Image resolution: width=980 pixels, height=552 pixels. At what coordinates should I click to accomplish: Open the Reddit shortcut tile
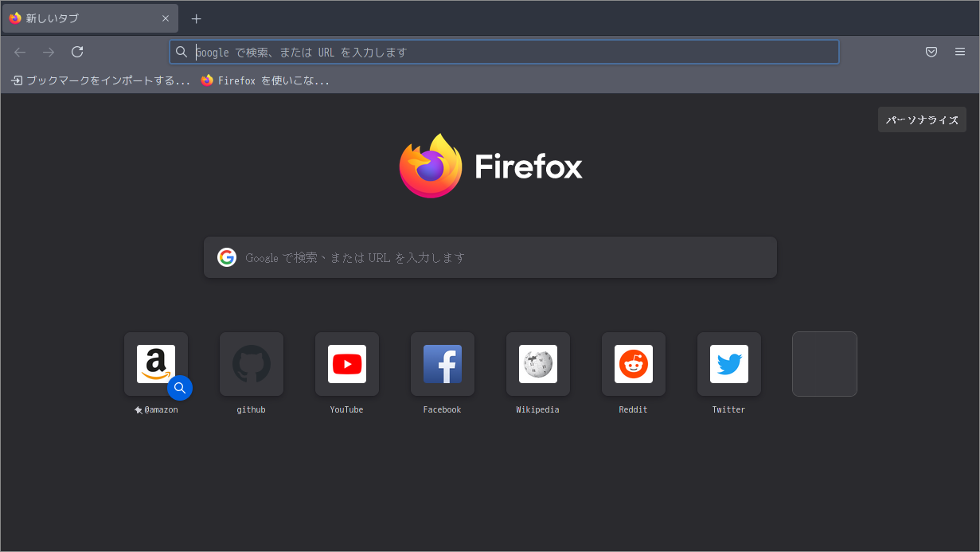click(x=634, y=364)
